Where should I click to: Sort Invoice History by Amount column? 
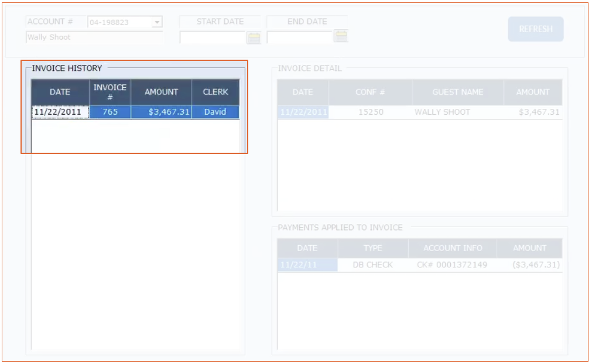click(x=161, y=92)
